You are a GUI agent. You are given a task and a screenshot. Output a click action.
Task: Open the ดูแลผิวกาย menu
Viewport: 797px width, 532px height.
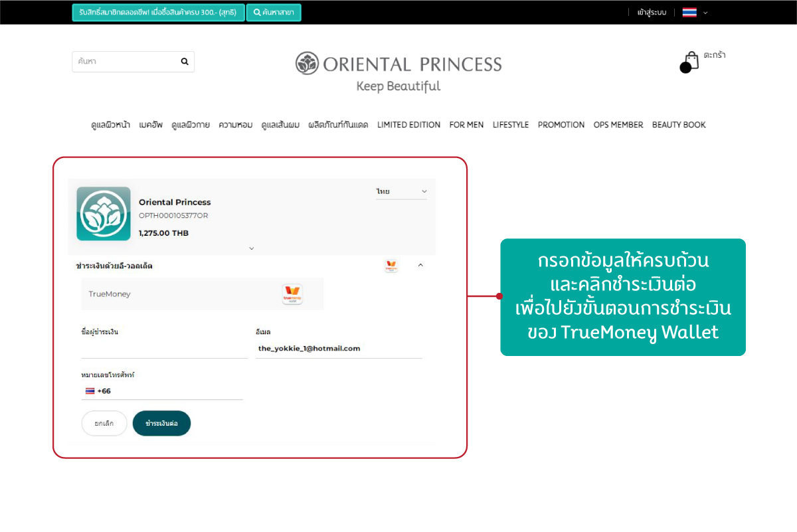click(x=191, y=124)
